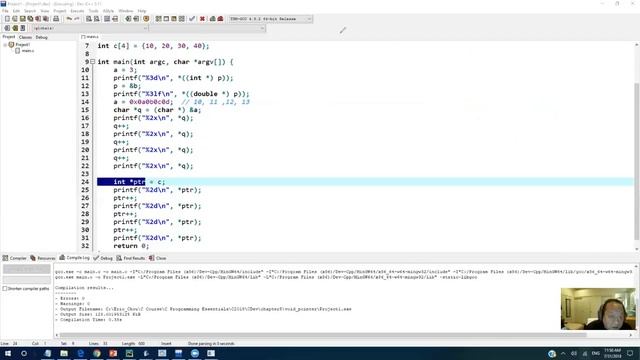640x360 pixels.
Task: Click the compile log scroll-right arrow
Action: pos(631,335)
